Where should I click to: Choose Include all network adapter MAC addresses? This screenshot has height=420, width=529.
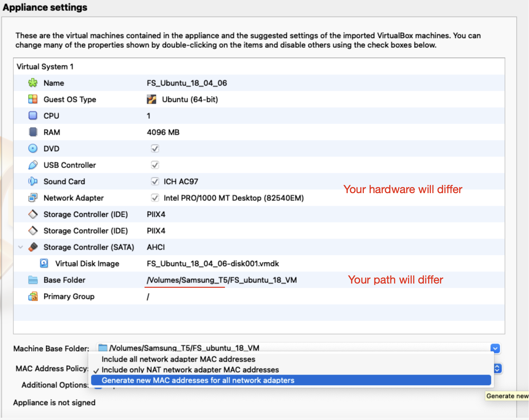[178, 359]
